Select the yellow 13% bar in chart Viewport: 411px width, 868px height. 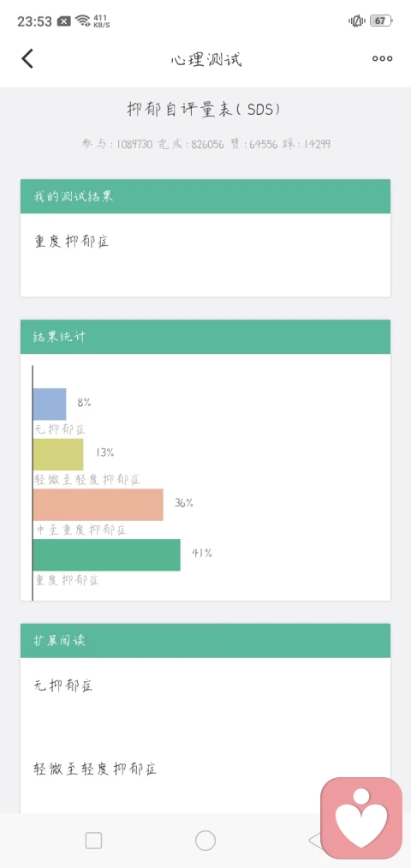(x=58, y=454)
